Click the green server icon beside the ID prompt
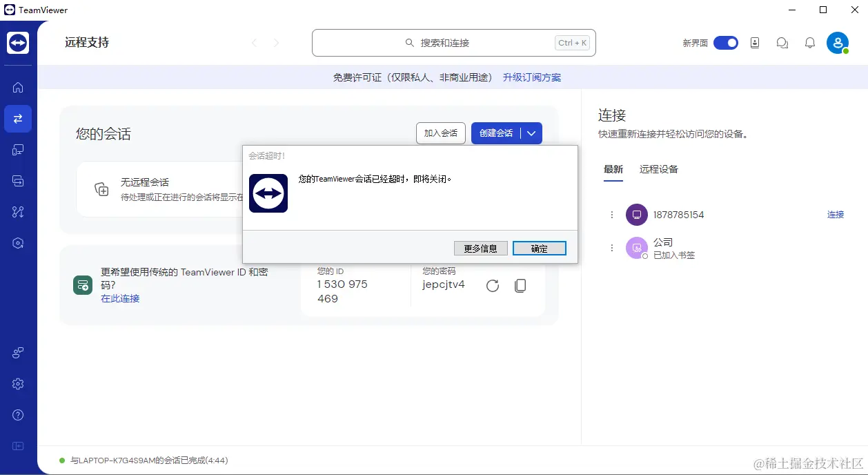The image size is (868, 475). click(x=83, y=285)
